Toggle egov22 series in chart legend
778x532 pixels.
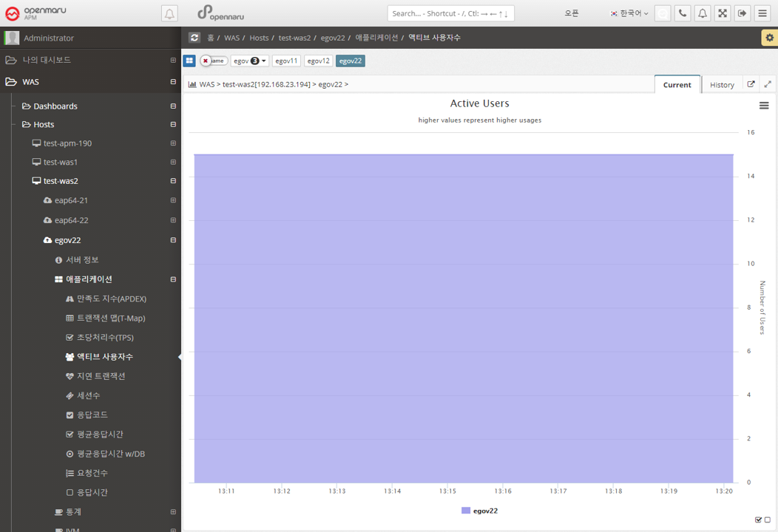(479, 511)
